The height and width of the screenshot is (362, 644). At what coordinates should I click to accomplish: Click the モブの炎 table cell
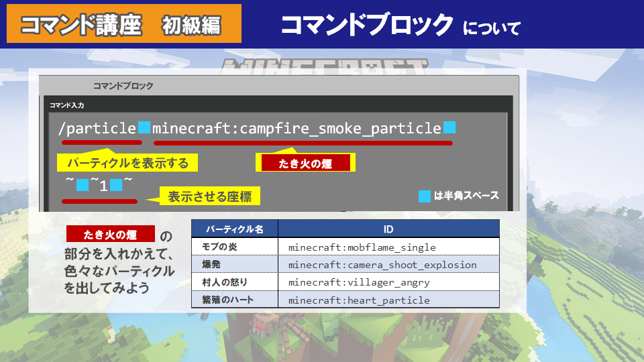(235, 247)
